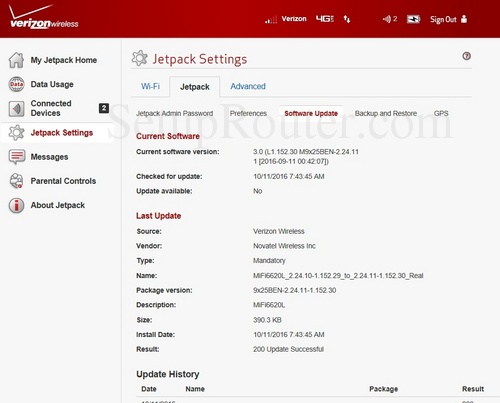This screenshot has height=403, width=500.
Task: Click the data transfer arrows icon
Action: [347, 19]
